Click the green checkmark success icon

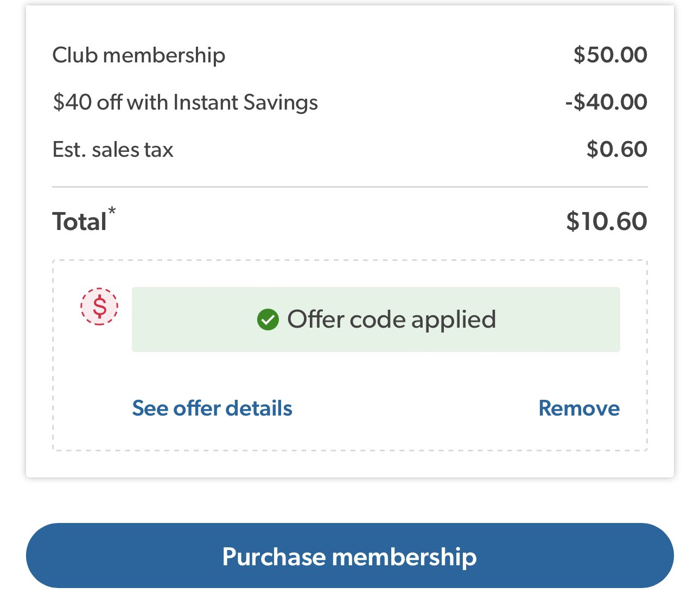click(268, 320)
